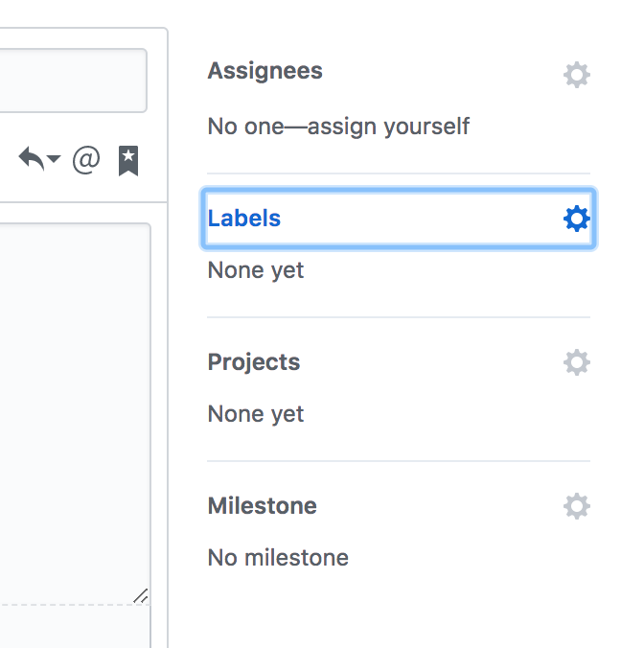Insert a saved reply via arrow icon
The image size is (644, 648).
coord(32,159)
